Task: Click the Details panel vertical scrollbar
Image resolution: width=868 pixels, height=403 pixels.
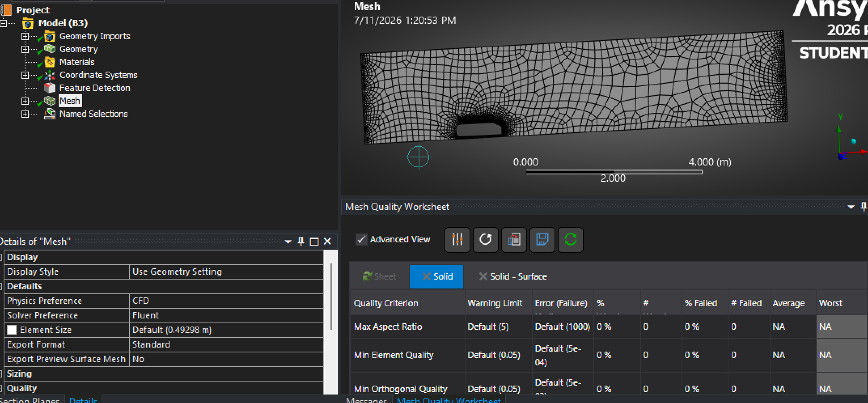Action: coord(331,297)
